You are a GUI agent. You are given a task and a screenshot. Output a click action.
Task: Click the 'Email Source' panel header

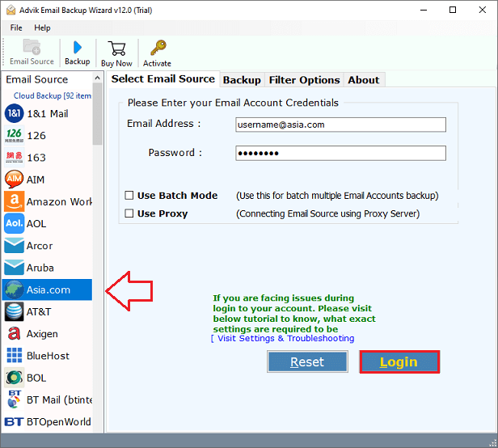tap(37, 79)
